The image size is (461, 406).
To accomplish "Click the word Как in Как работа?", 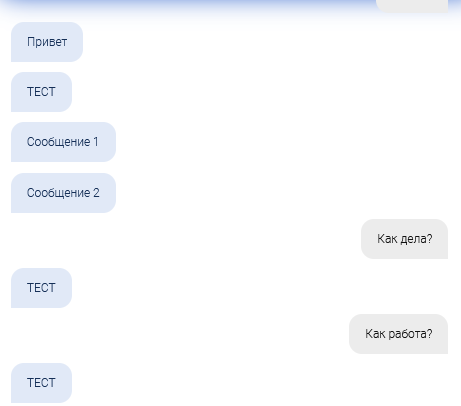I will (x=375, y=334).
